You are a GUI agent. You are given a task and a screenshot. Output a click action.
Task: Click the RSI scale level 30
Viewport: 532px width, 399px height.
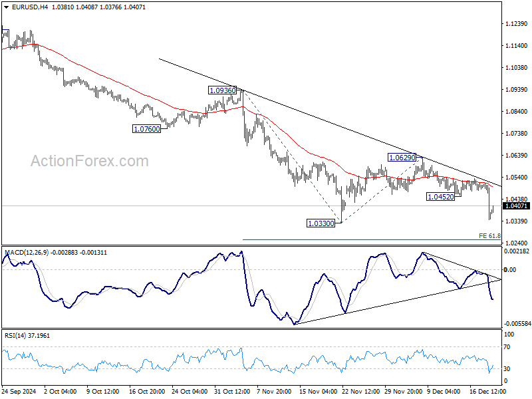[507, 369]
